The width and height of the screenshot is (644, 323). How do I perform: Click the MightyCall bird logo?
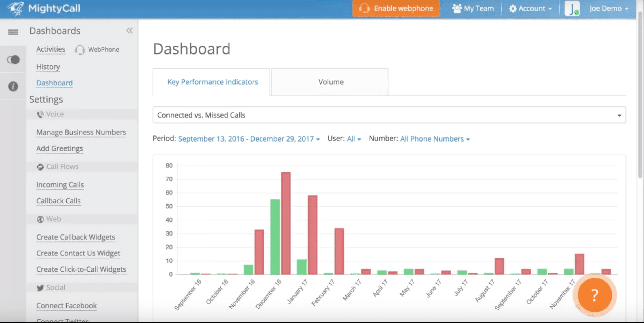pos(15,9)
